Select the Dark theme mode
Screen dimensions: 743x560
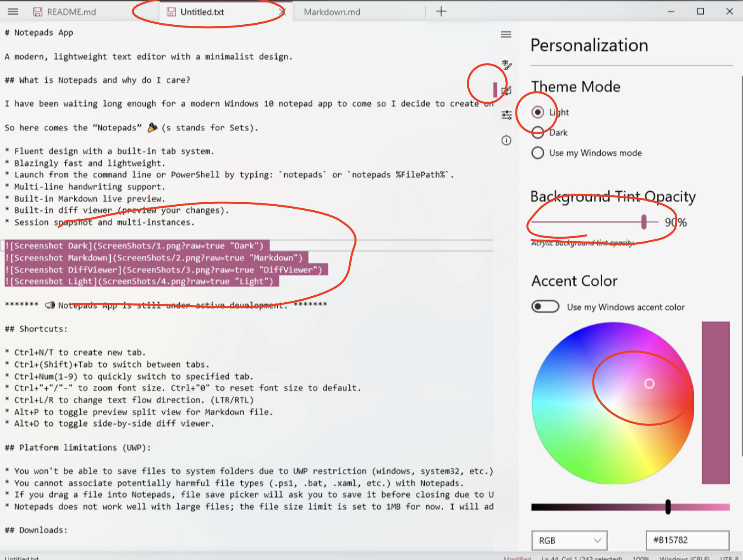point(538,133)
